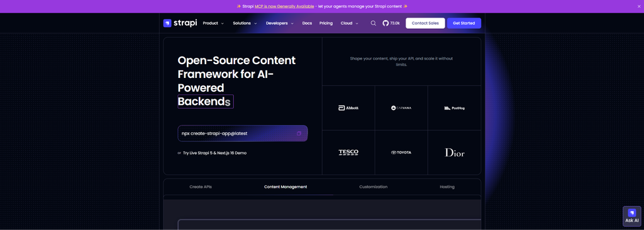Click the Tesco customer logo
Image resolution: width=644 pixels, height=230 pixels.
[x=348, y=152]
